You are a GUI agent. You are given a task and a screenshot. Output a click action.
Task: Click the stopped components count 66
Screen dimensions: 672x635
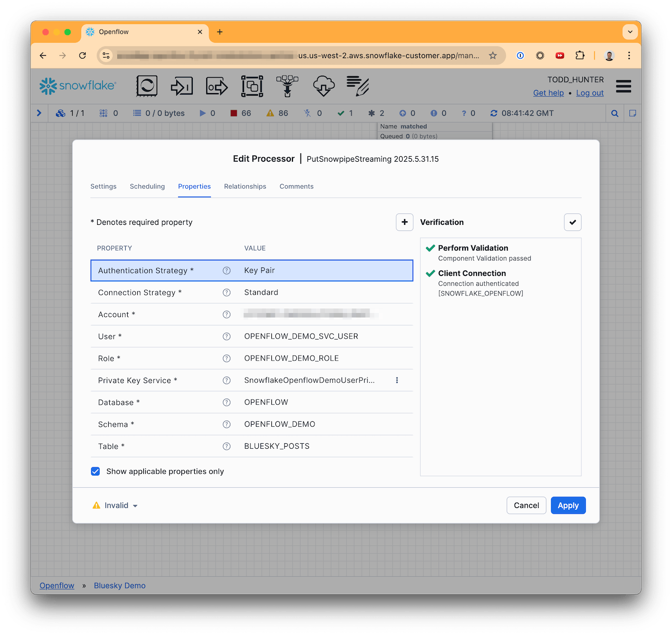click(x=240, y=113)
